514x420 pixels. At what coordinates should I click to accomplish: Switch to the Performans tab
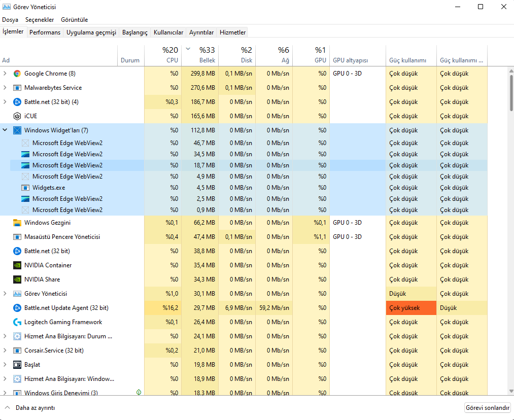[45, 32]
